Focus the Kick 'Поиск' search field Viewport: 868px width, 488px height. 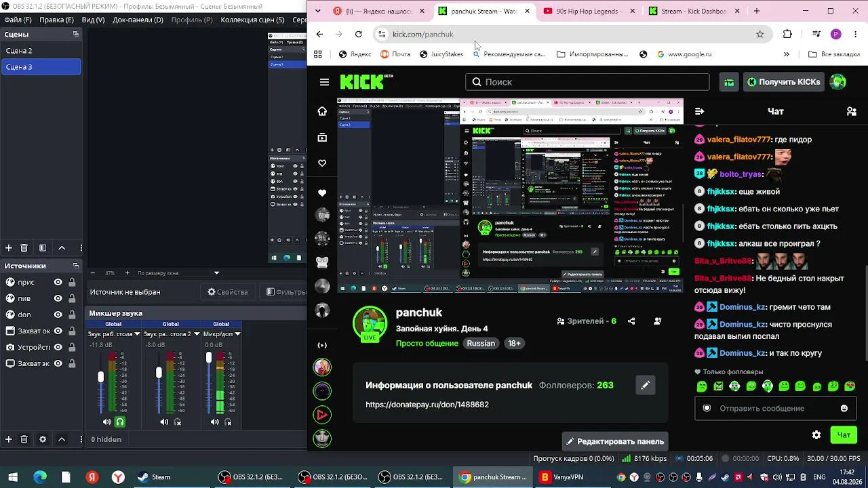587,82
